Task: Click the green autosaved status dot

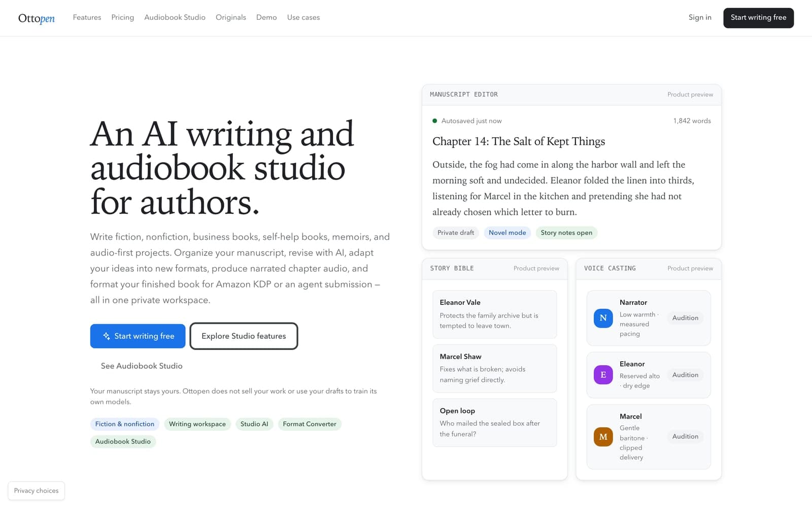Action: 435,121
